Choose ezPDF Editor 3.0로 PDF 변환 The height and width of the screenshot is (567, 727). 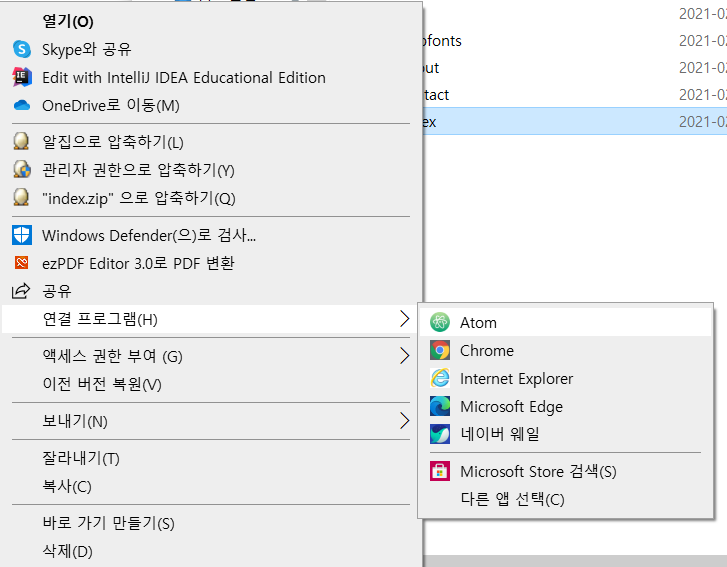pyautogui.click(x=211, y=263)
